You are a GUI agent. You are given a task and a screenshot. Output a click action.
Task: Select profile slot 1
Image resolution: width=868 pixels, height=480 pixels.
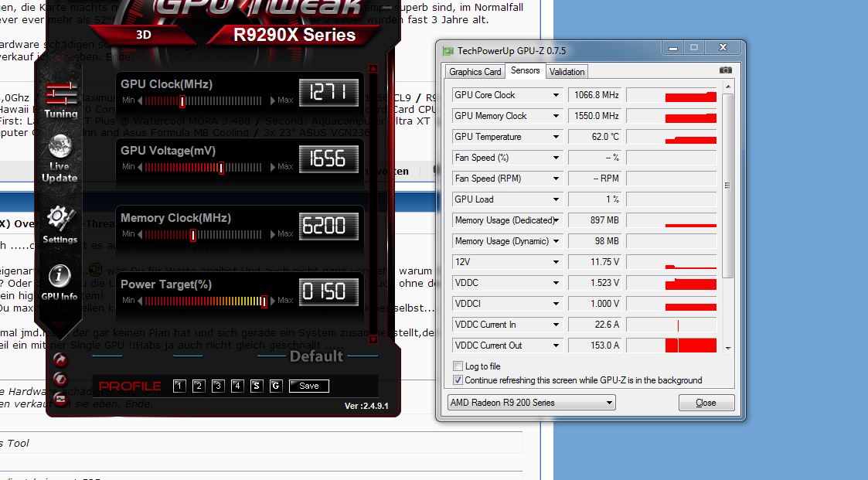179,386
